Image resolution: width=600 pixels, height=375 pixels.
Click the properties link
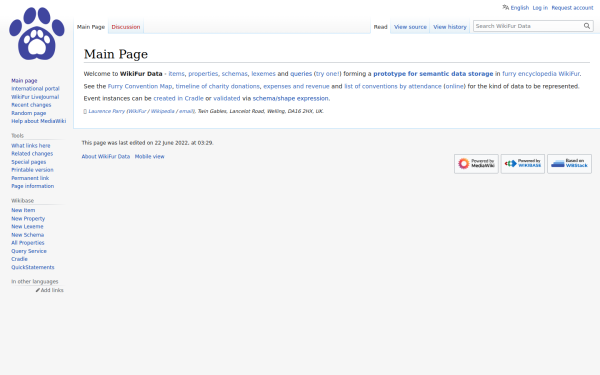(203, 74)
